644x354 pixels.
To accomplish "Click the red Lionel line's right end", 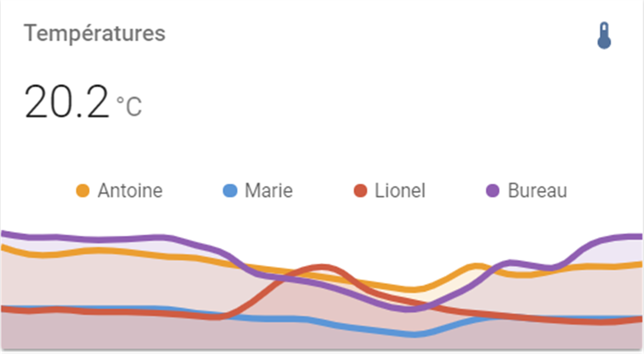I will point(639,319).
